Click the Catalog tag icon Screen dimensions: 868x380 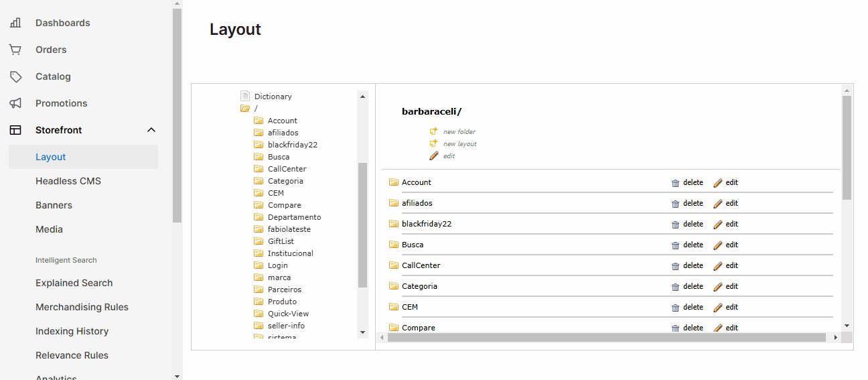(15, 76)
